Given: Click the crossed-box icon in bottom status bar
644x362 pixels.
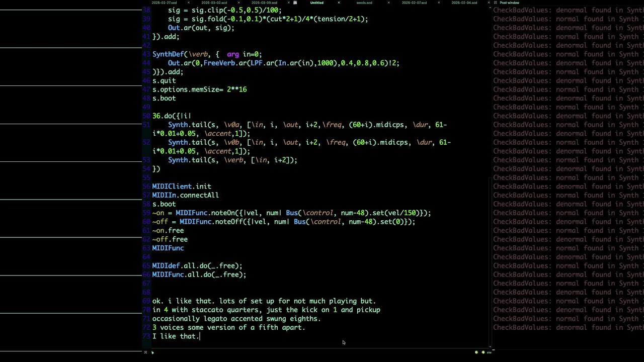Looking at the screenshot, I should click(145, 352).
